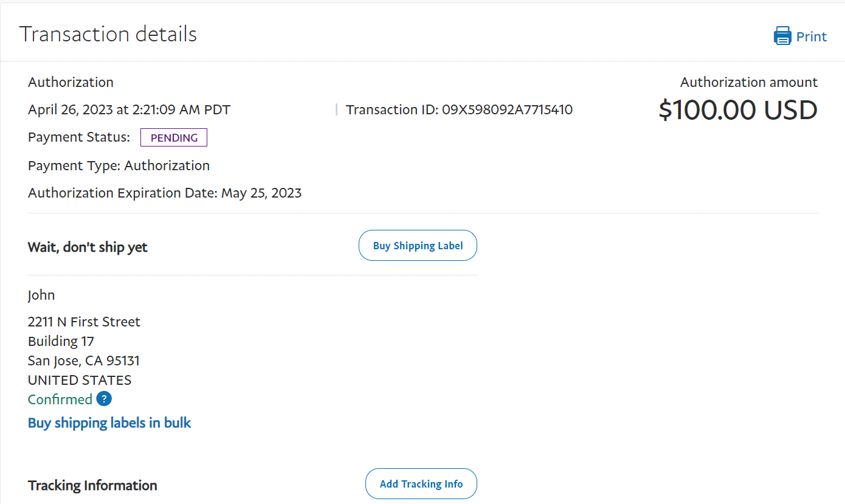
Task: Click the recipient name John
Action: pos(41,295)
